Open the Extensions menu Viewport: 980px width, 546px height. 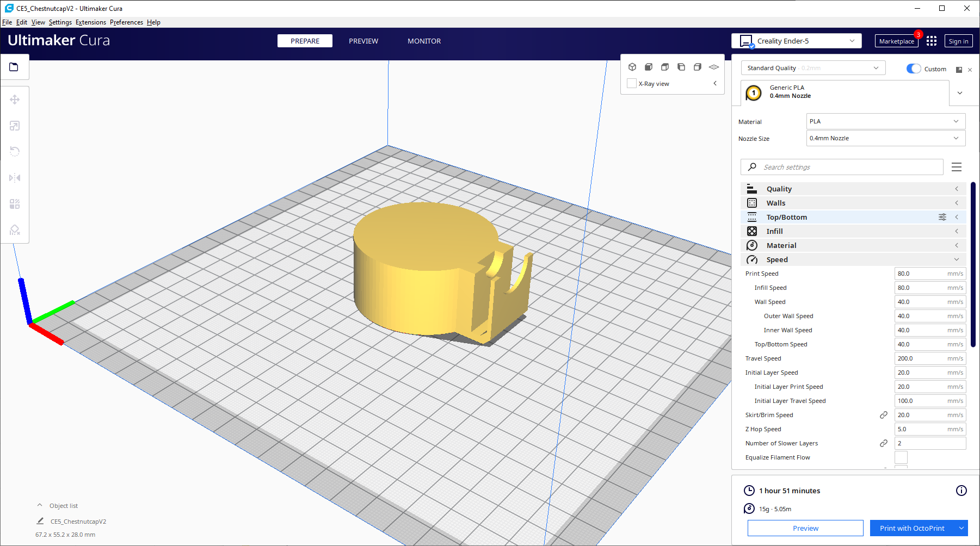[91, 22]
